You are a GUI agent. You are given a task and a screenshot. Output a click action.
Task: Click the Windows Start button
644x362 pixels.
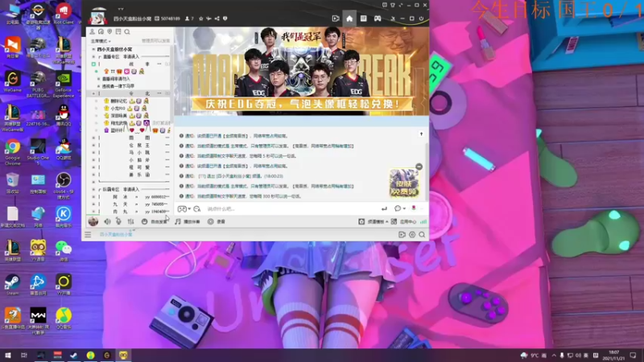[8, 356]
